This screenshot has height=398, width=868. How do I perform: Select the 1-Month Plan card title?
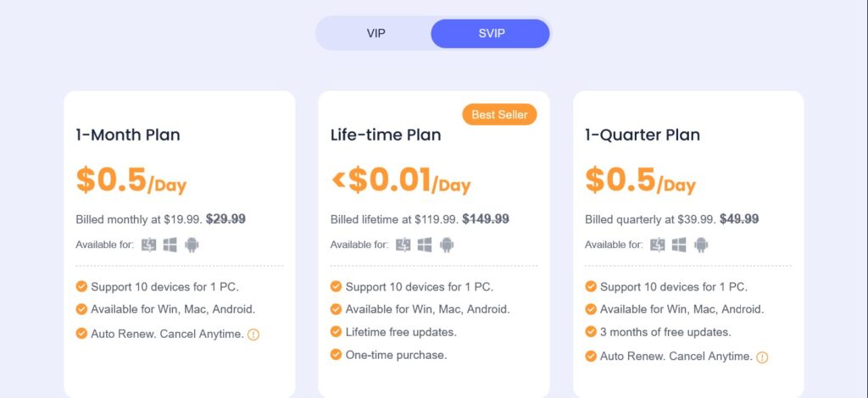pos(128,135)
